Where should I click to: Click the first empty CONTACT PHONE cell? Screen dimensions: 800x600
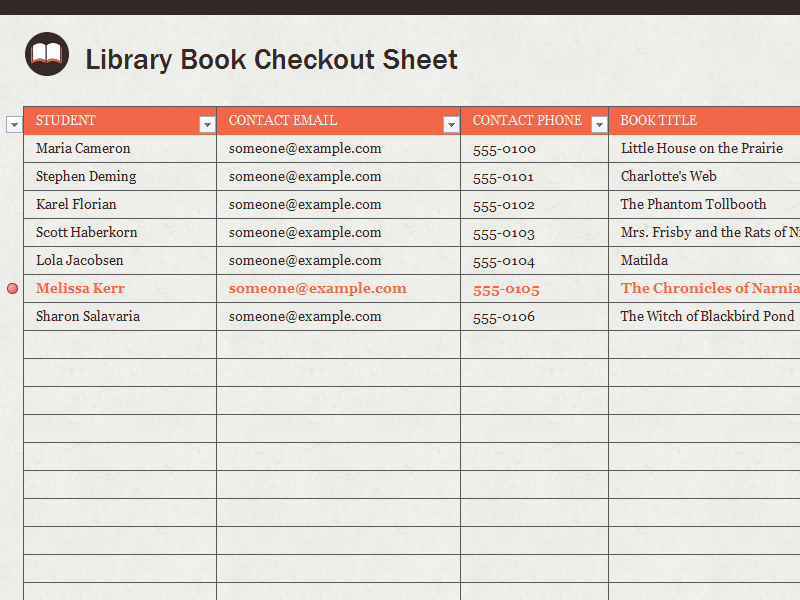[535, 345]
